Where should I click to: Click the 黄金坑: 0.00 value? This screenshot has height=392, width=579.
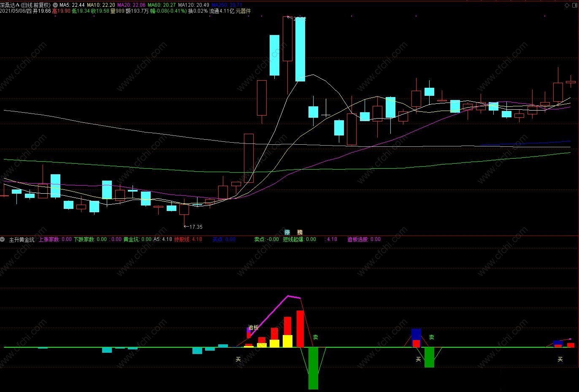click(x=137, y=239)
